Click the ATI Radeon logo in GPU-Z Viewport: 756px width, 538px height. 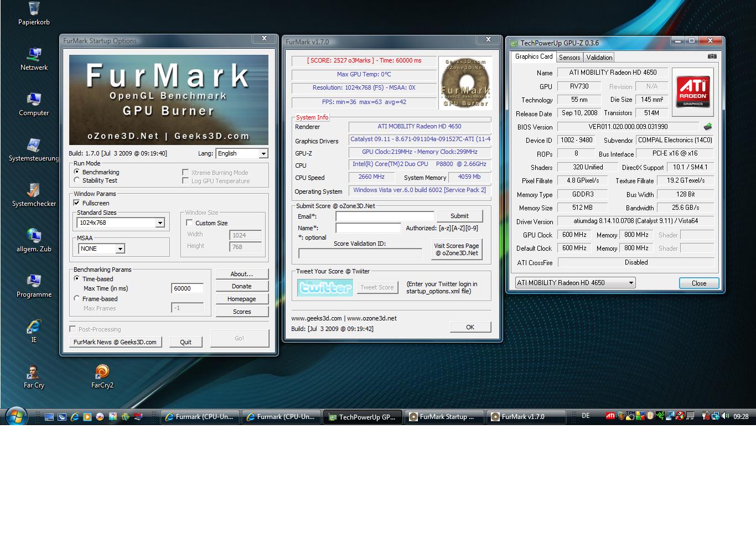tap(692, 92)
